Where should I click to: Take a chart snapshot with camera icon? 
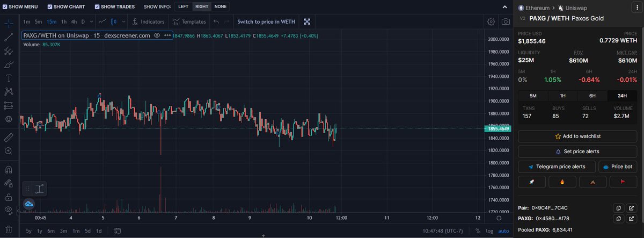tap(506, 21)
